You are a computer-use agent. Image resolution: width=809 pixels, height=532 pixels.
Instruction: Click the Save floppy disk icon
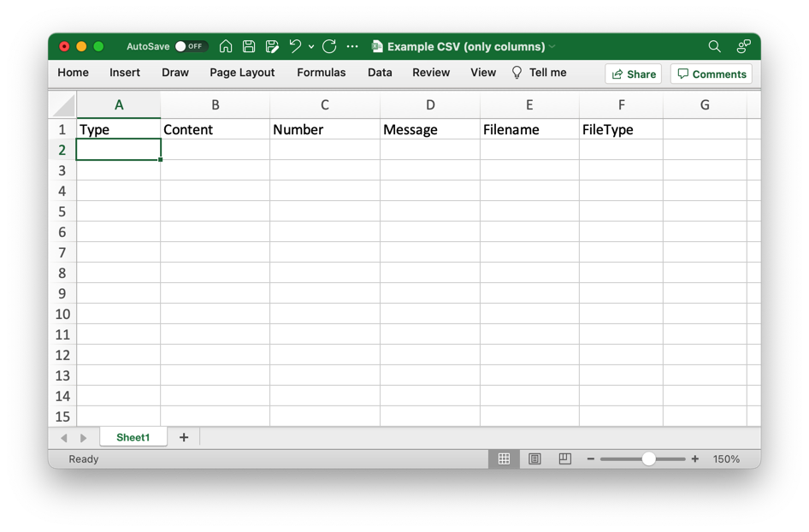pos(249,46)
